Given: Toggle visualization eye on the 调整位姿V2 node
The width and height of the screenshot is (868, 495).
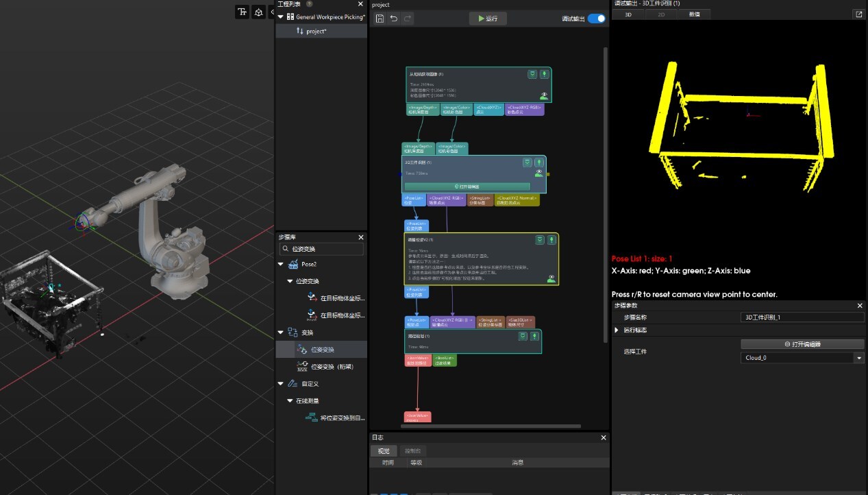Looking at the screenshot, I should click(x=551, y=278).
